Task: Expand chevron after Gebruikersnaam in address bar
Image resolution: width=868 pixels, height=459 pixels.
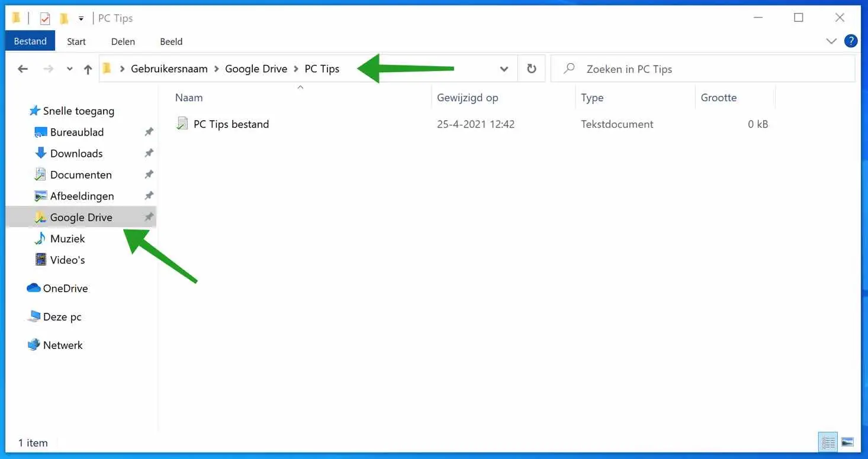Action: tap(216, 69)
